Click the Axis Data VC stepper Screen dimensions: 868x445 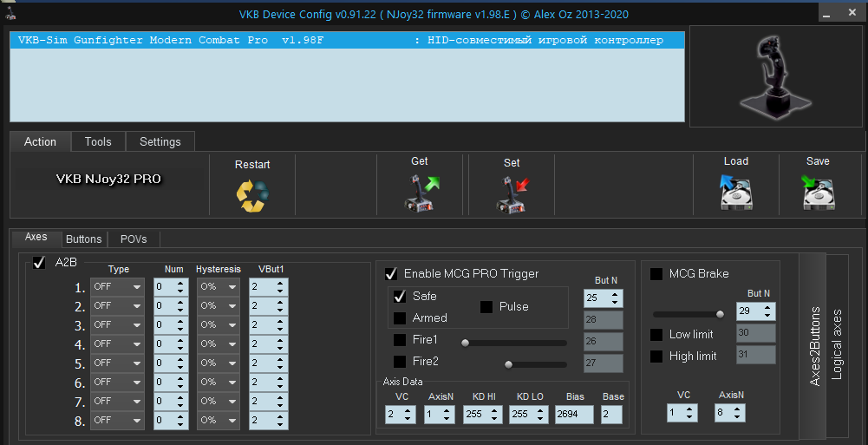coord(401,415)
